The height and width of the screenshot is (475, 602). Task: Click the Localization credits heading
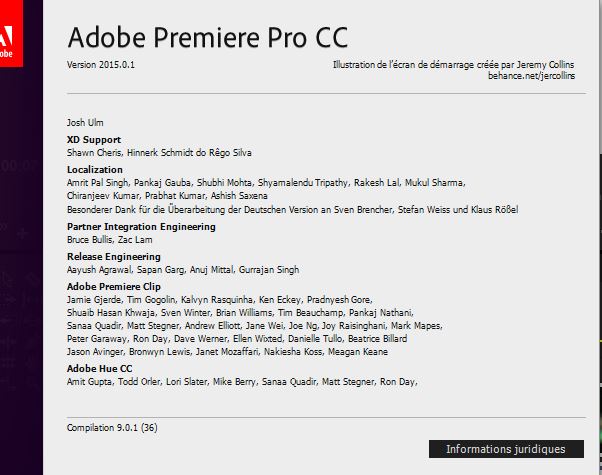tap(95, 170)
